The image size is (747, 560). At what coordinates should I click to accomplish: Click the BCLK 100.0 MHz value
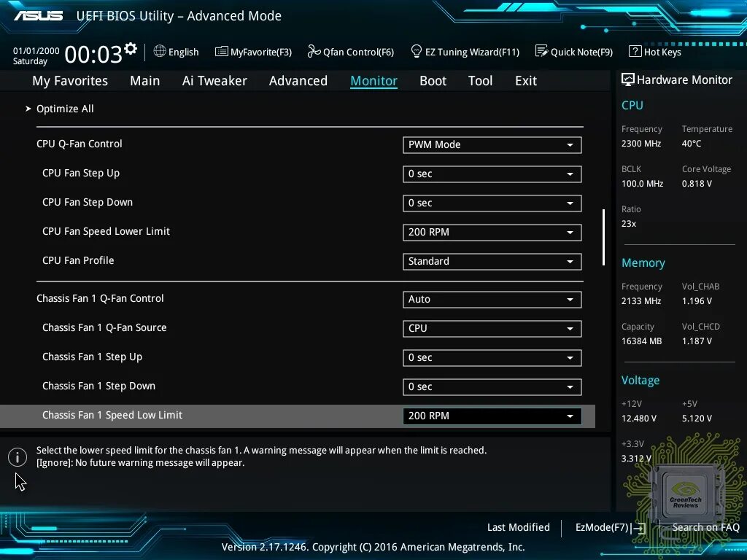(642, 183)
